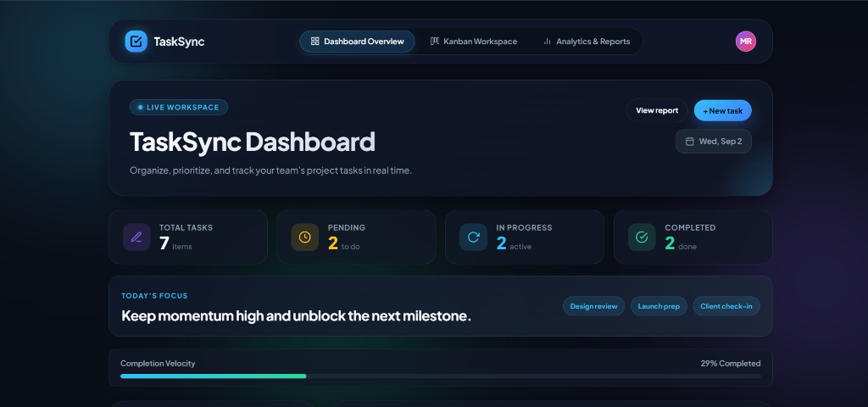Click the Completion Velocity label
The height and width of the screenshot is (407, 868).
[158, 364]
